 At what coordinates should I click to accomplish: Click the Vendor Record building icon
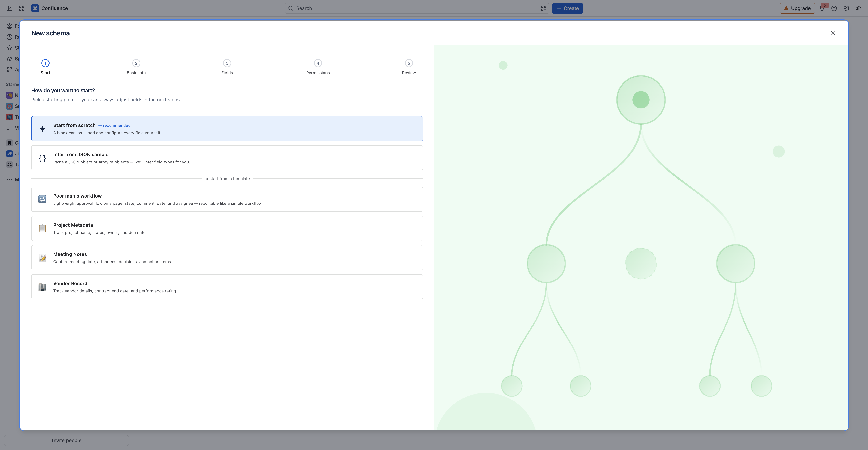[42, 287]
